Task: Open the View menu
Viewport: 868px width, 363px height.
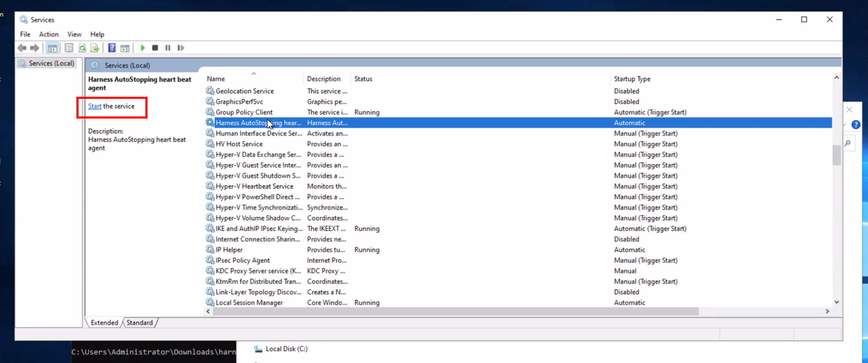Action: point(74,34)
